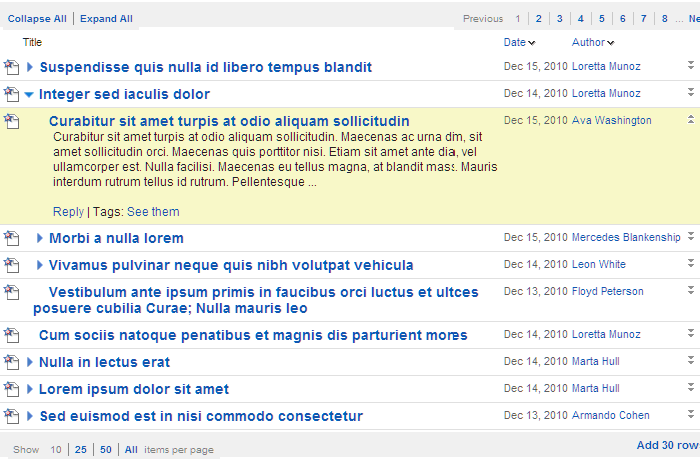Go to page 5 in pagination
700x459 pixels.
(x=601, y=18)
